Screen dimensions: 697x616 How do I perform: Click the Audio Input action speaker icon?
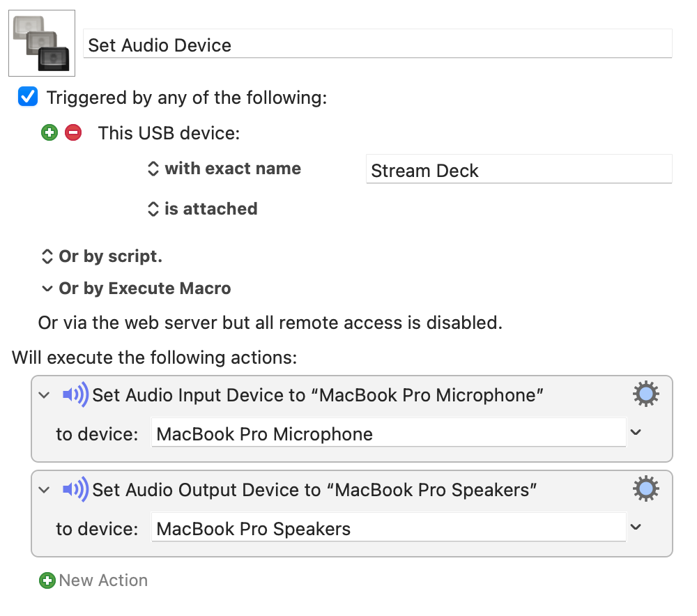tap(75, 394)
